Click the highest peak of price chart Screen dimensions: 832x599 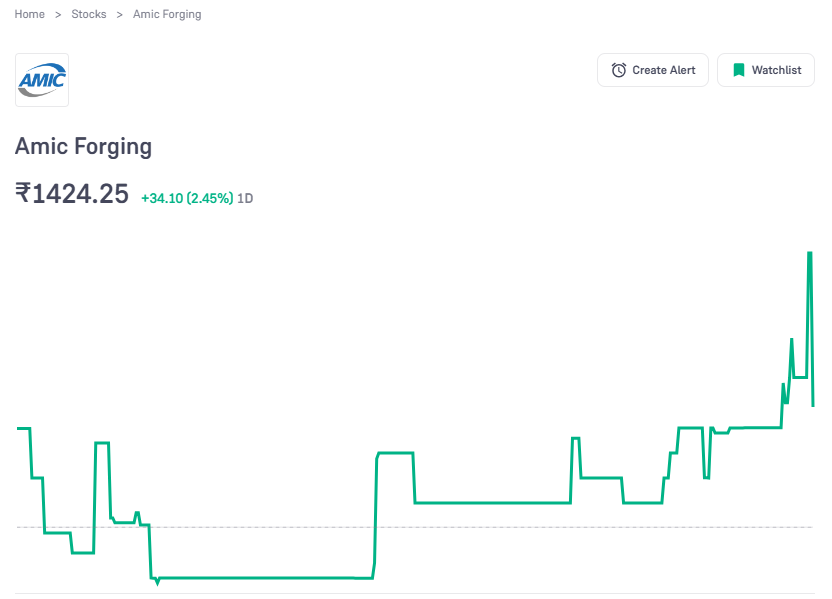810,253
